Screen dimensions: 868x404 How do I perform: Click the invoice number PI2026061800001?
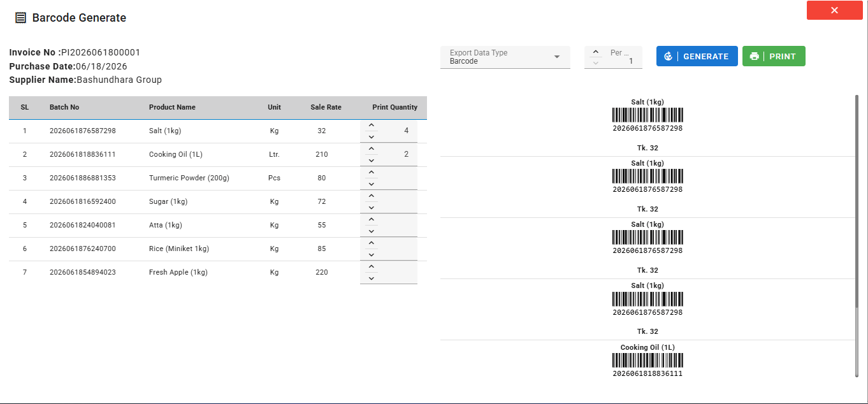tap(101, 52)
